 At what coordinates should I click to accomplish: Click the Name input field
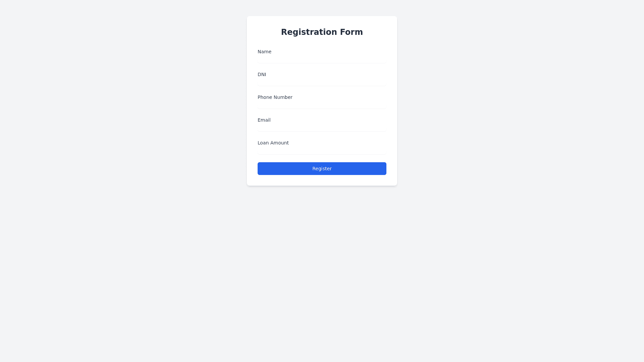coord(322,60)
